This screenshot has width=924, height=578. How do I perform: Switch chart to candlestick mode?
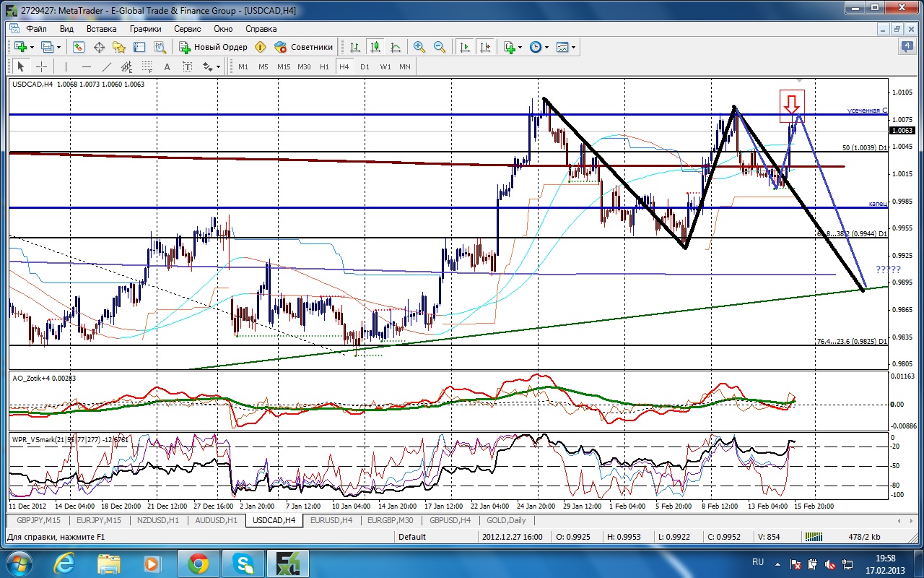[375, 47]
